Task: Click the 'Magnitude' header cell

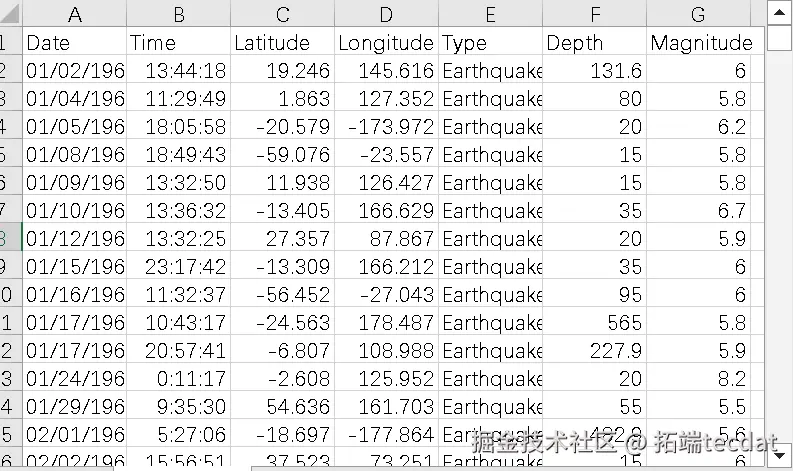Action: (698, 41)
